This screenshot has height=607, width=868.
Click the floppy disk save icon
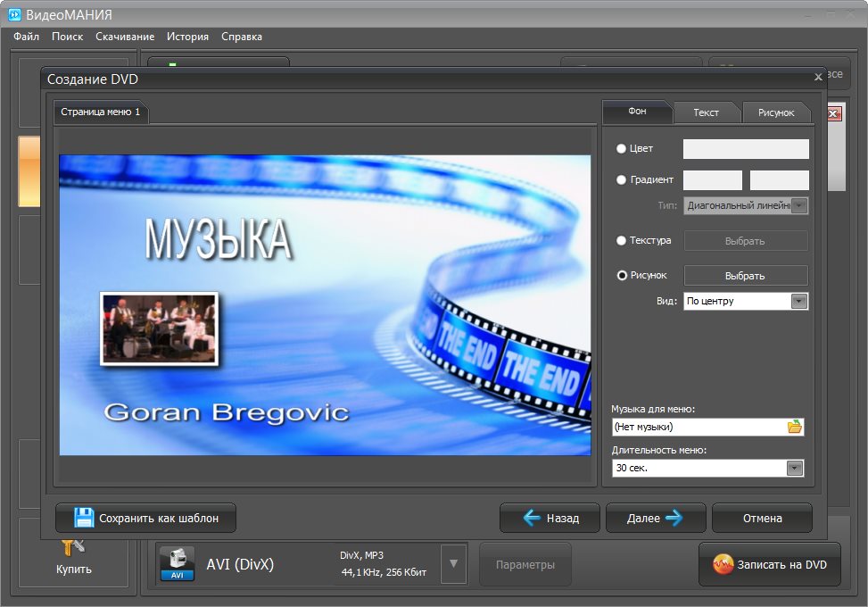pos(84,518)
